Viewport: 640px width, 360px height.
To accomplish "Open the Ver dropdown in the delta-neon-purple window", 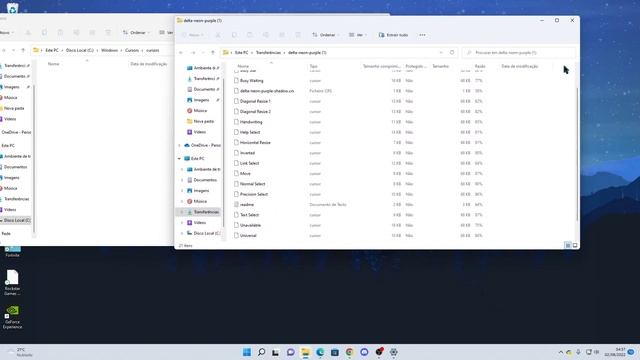I will pos(358,35).
